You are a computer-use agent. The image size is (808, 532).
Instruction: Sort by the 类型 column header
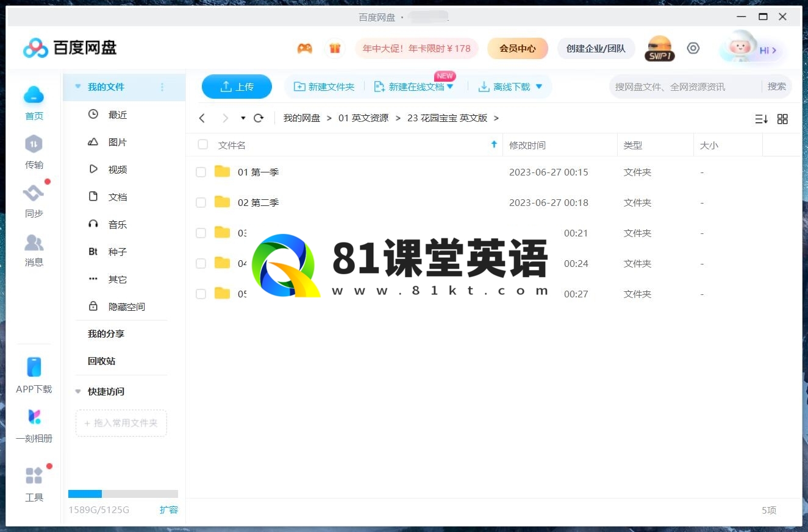633,145
